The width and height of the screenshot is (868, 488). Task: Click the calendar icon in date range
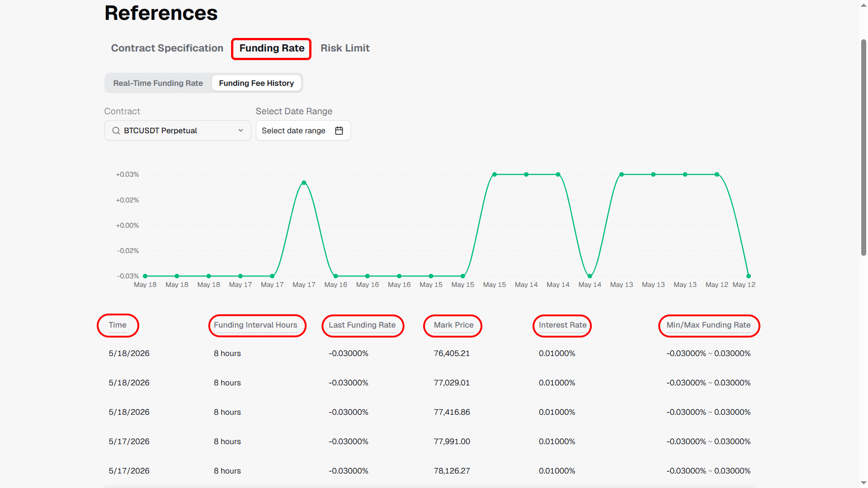point(339,131)
